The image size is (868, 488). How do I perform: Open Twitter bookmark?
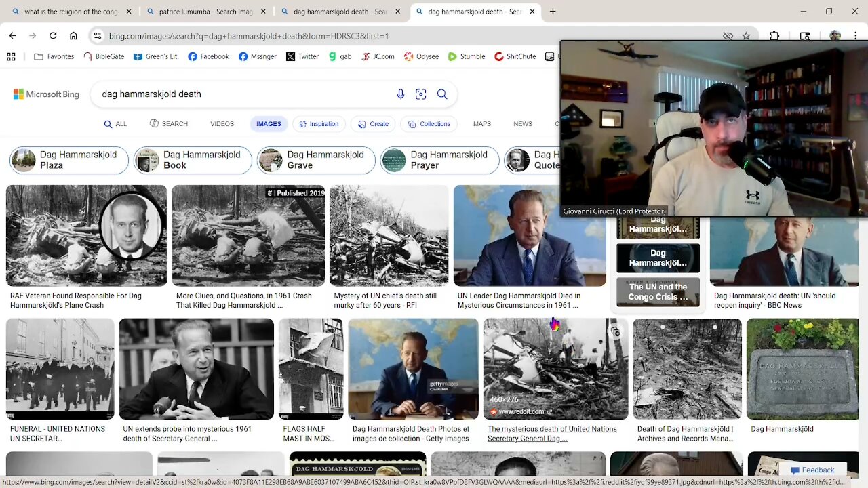click(x=302, y=56)
